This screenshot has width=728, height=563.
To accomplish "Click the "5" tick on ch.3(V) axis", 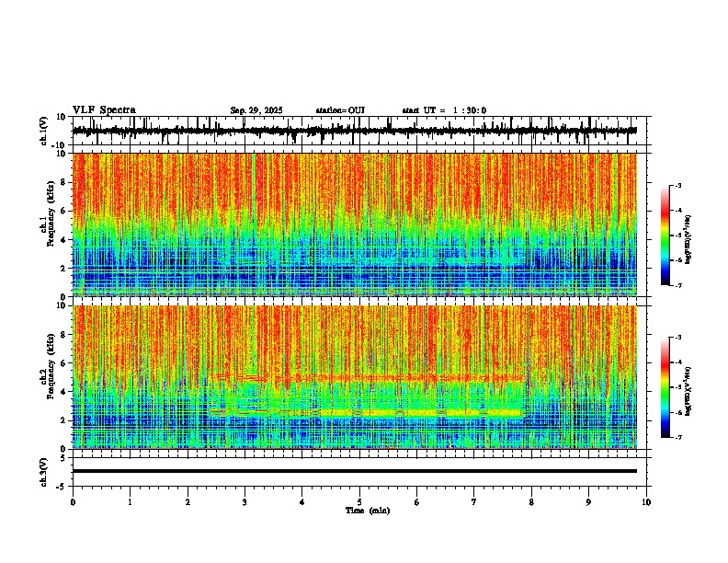I will pyautogui.click(x=63, y=458).
